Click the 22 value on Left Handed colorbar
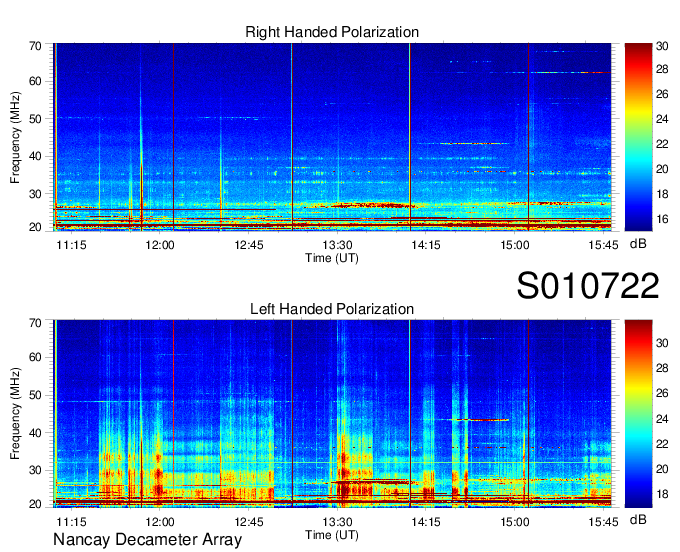This screenshot has width=680, height=552. click(x=662, y=444)
